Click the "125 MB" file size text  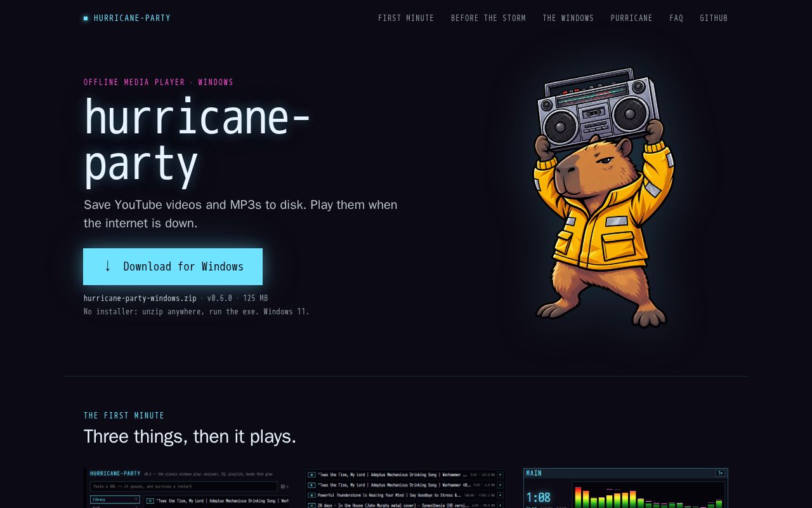coord(256,298)
